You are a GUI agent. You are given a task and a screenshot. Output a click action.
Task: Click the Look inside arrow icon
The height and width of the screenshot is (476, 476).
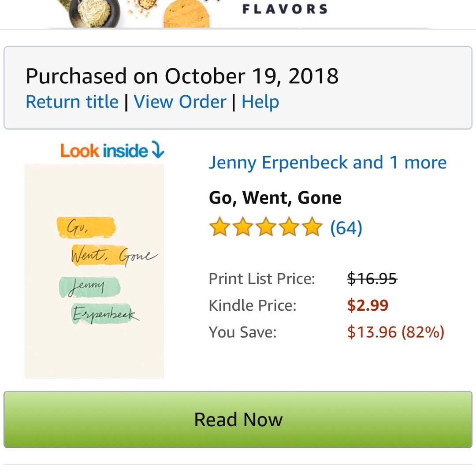click(157, 150)
